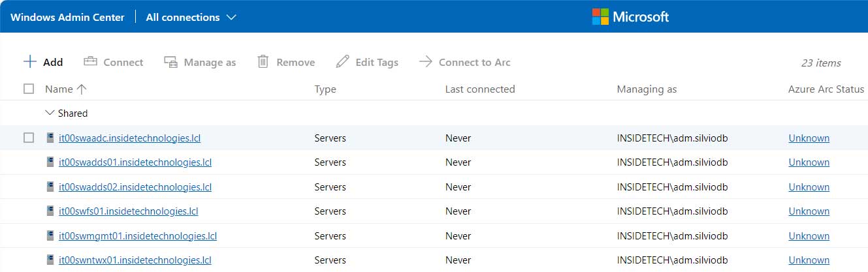Sort by the Type column header
This screenshot has width=868, height=272.
(325, 89)
